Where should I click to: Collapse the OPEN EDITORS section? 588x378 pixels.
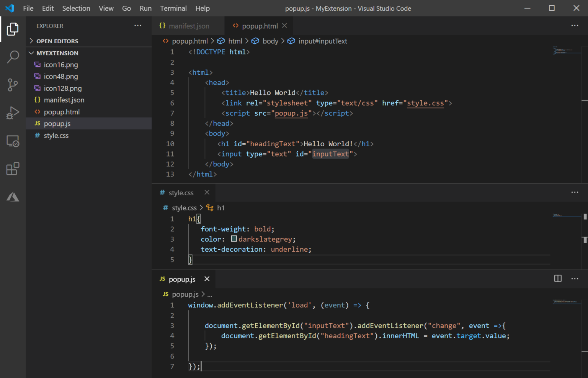31,41
